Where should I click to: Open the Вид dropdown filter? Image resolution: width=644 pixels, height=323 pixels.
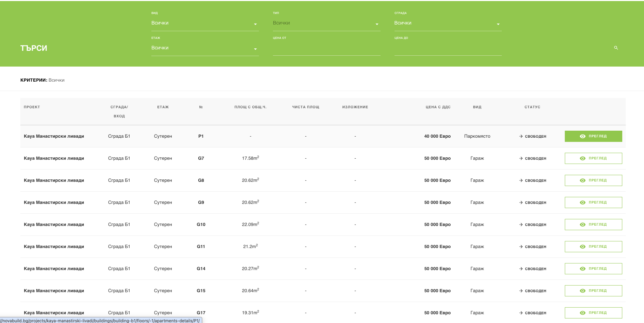(x=205, y=23)
